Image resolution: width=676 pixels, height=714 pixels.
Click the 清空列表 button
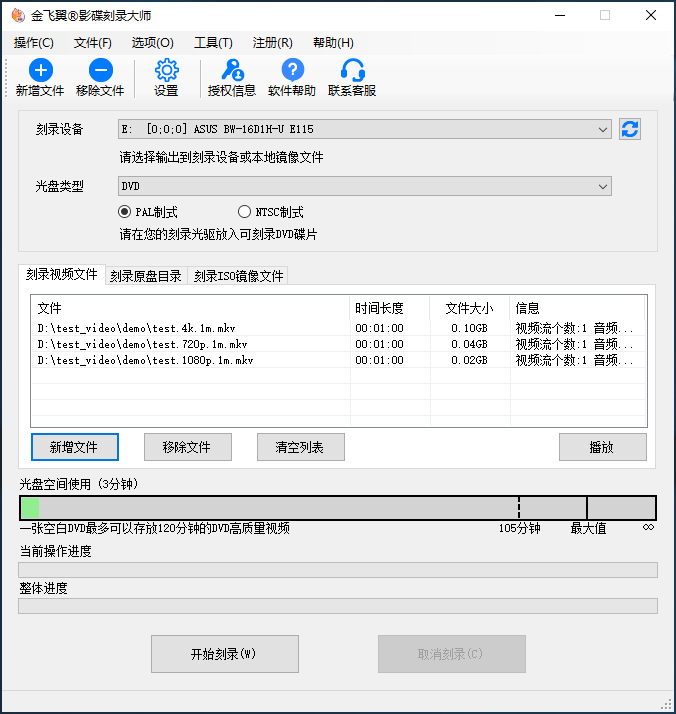301,447
